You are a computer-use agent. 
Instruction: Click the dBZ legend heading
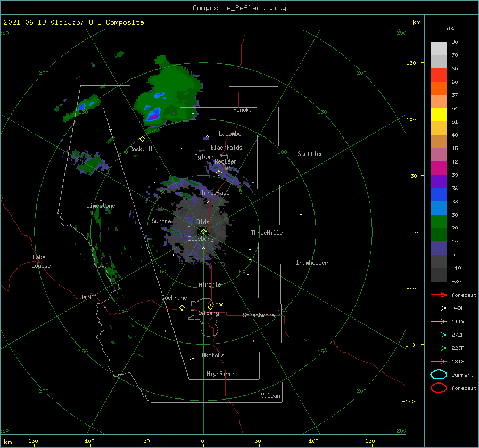451,28
